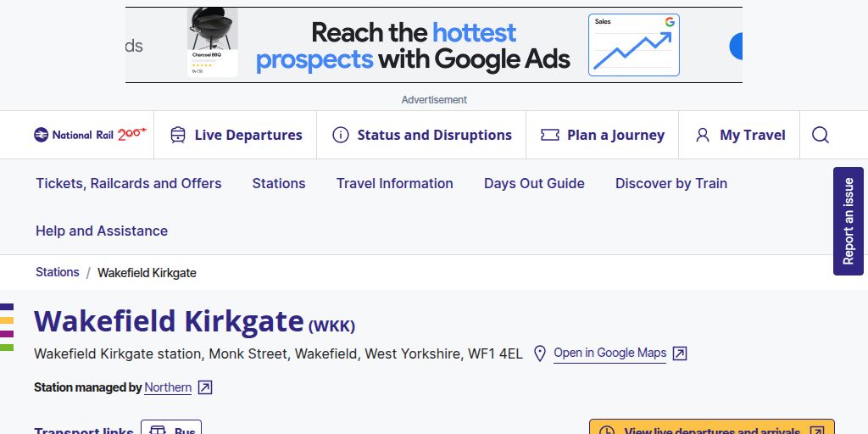Click the My Travel person icon
The image size is (868, 434).
pos(703,135)
